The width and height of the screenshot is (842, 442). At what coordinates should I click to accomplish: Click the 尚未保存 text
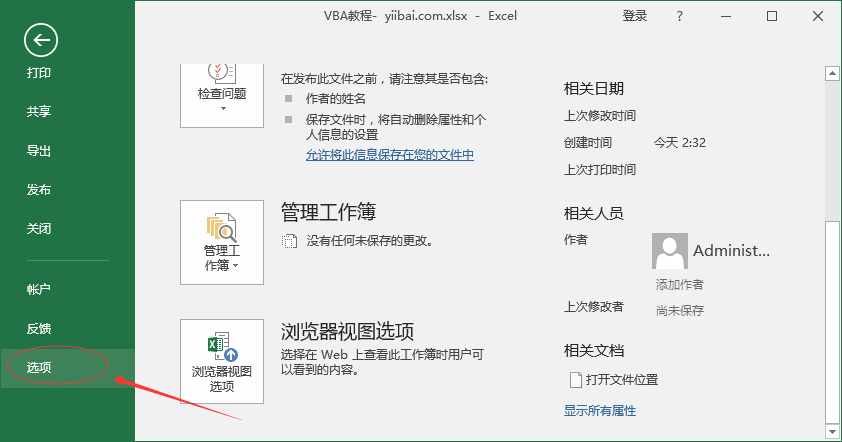coord(679,310)
